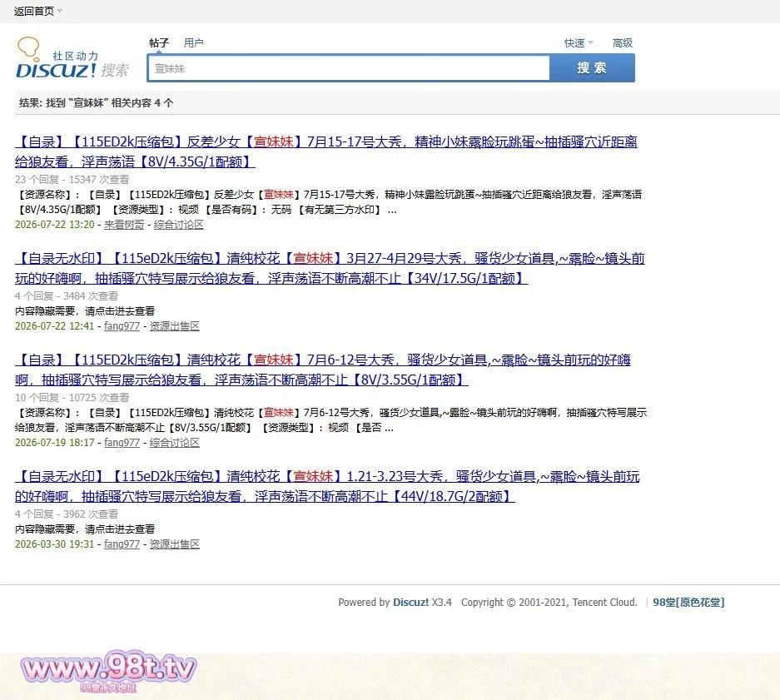The height and width of the screenshot is (700, 780).
Task: Open the 98堂[原色花堂] footer link
Action: coord(688,602)
